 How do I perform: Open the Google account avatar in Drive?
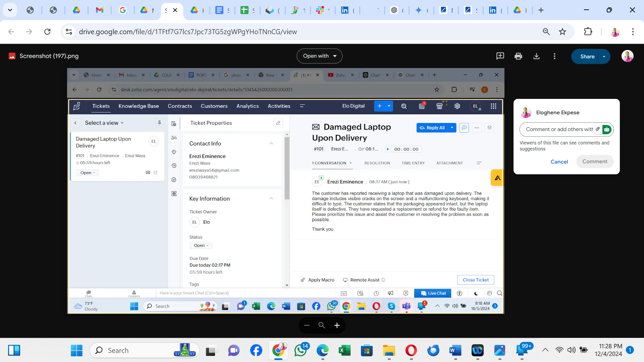pyautogui.click(x=627, y=56)
